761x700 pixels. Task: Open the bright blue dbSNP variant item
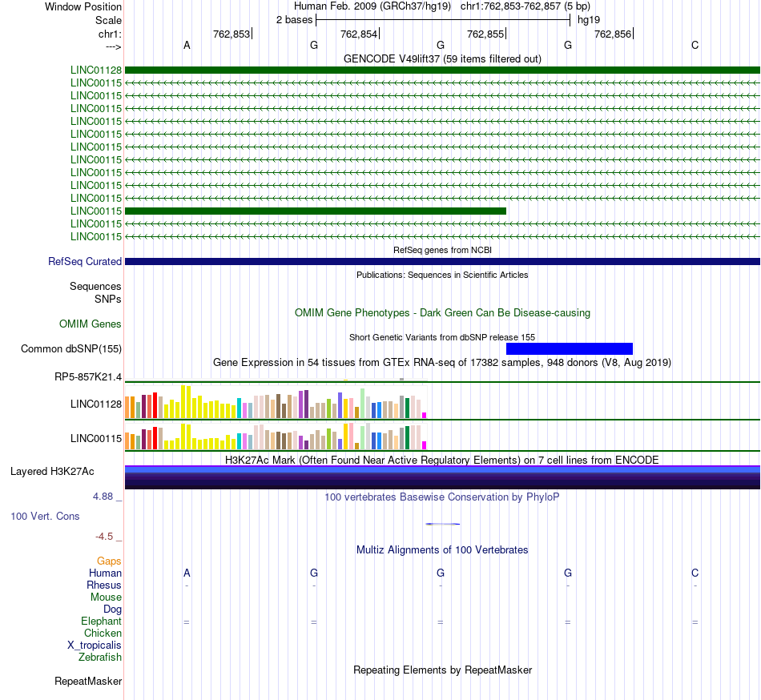pos(570,348)
